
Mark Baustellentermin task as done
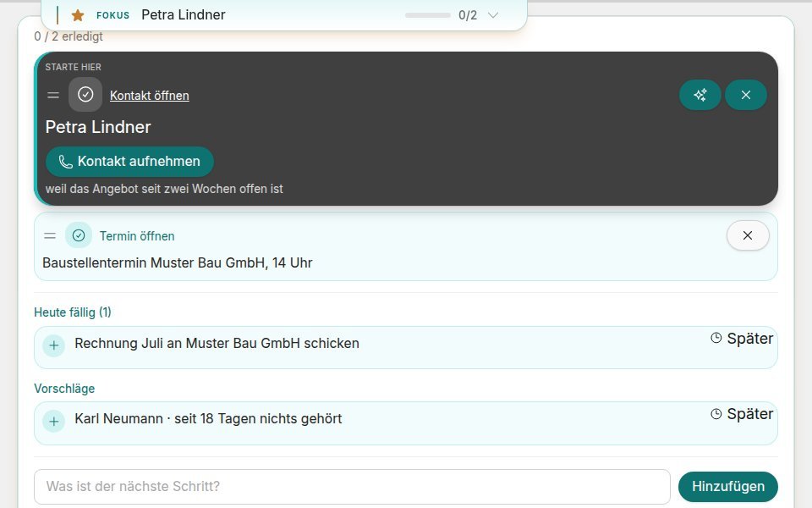click(x=79, y=235)
